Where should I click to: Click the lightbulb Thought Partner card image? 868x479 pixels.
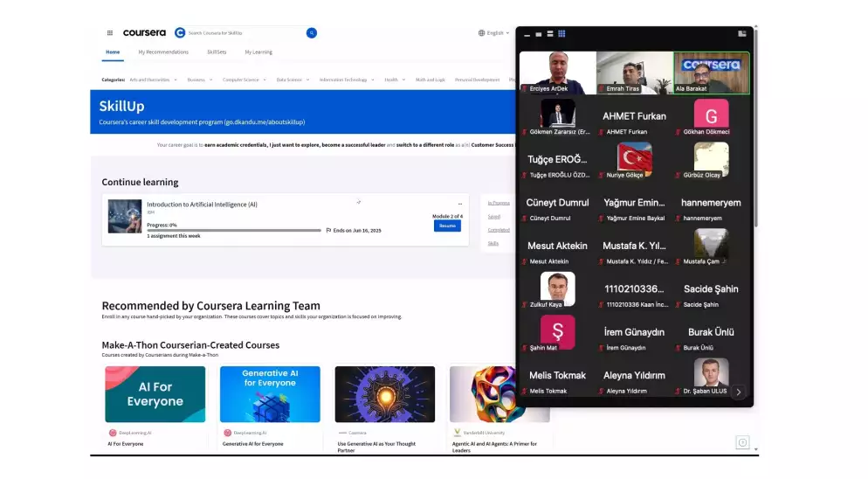tap(385, 394)
